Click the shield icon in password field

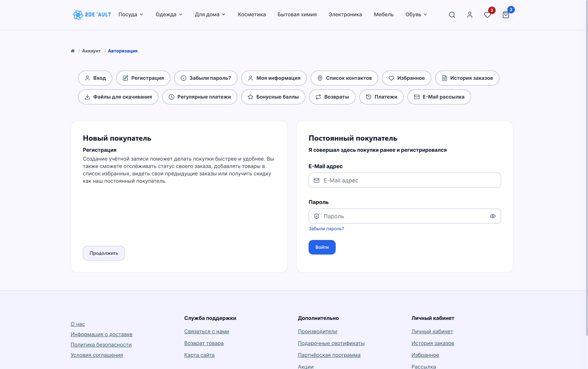click(x=317, y=216)
